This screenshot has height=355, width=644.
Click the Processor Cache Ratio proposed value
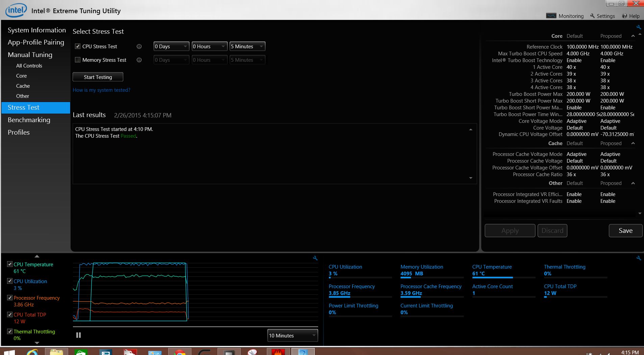pyautogui.click(x=605, y=174)
